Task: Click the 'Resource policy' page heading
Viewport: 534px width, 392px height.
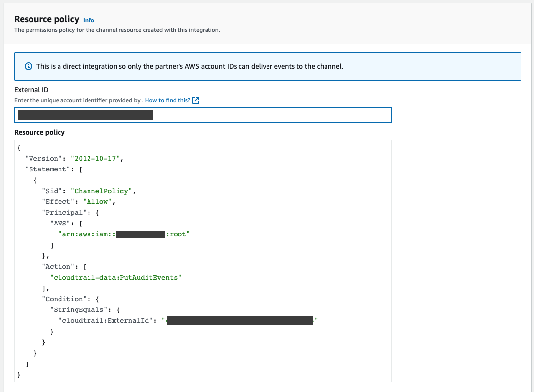Action: [x=47, y=19]
